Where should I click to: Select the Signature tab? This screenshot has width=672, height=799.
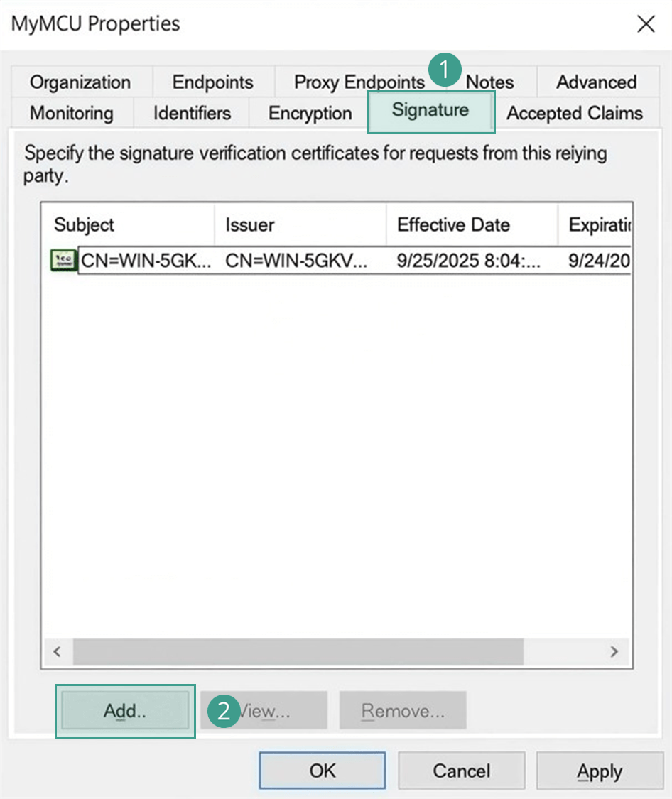pos(430,112)
